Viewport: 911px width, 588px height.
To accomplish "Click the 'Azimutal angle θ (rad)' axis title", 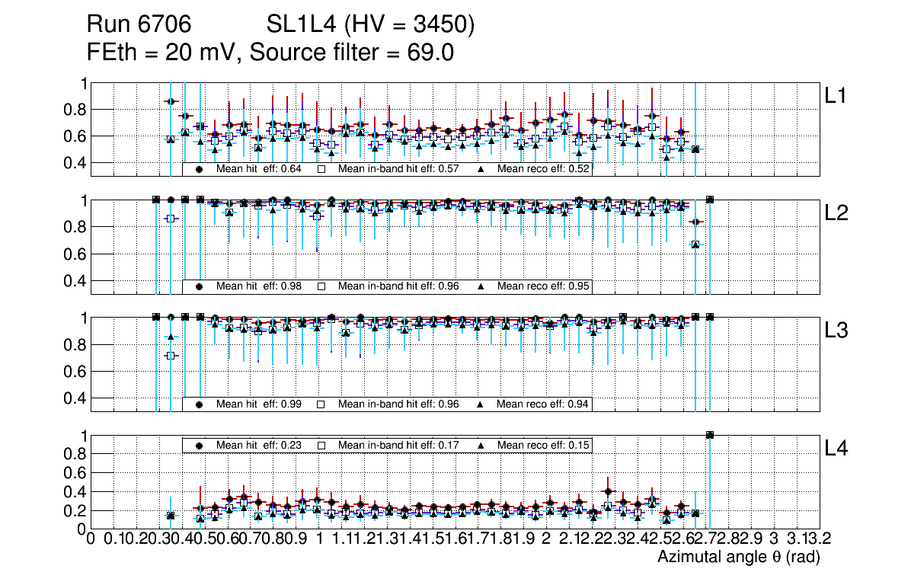I will pos(738,557).
